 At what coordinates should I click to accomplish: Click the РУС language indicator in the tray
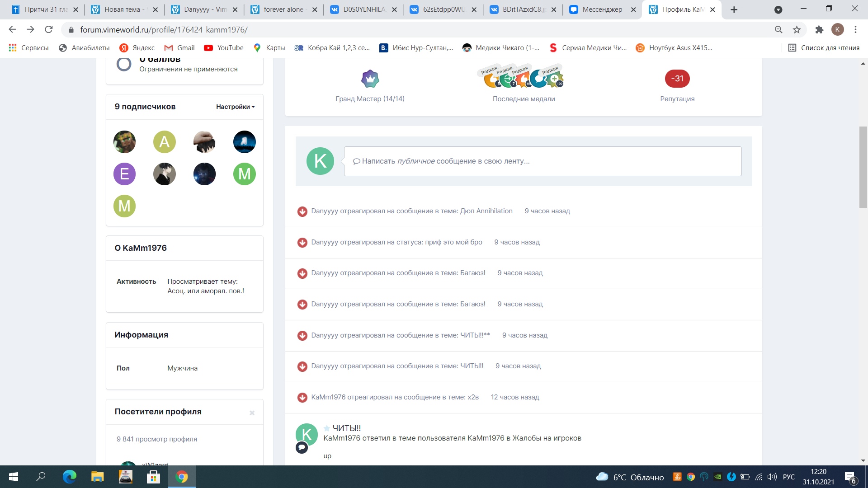(x=788, y=477)
